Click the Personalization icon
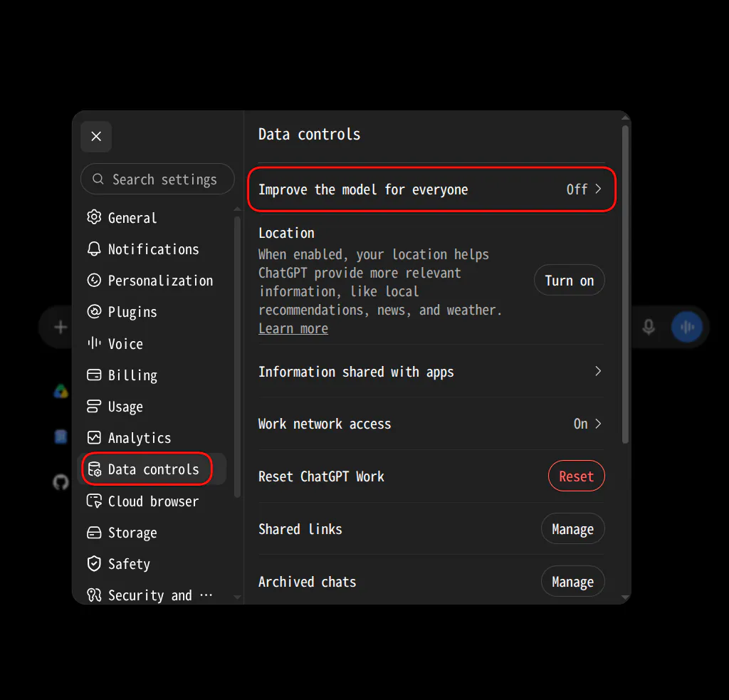This screenshot has height=700, width=729. (94, 280)
